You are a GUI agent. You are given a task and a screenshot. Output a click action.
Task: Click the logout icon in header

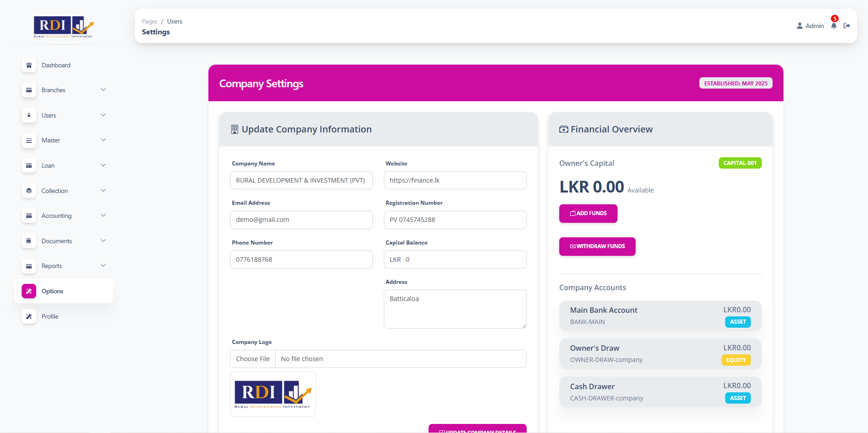(x=847, y=26)
